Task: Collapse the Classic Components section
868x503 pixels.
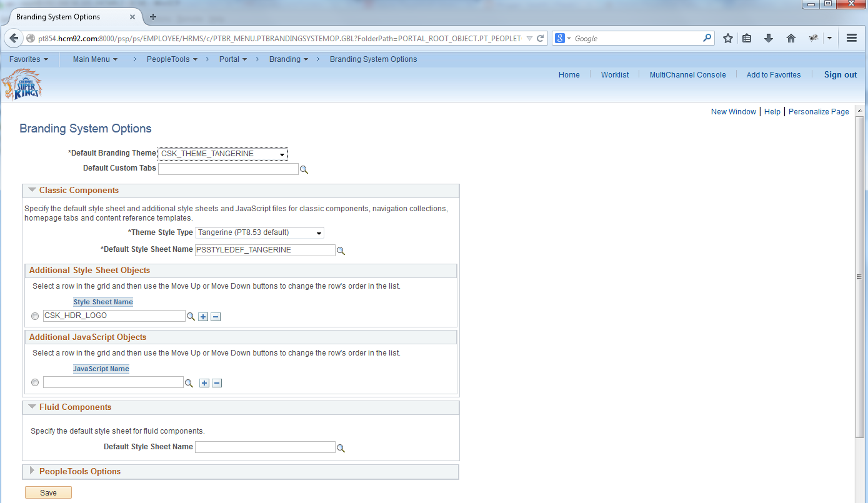Action: (32, 190)
